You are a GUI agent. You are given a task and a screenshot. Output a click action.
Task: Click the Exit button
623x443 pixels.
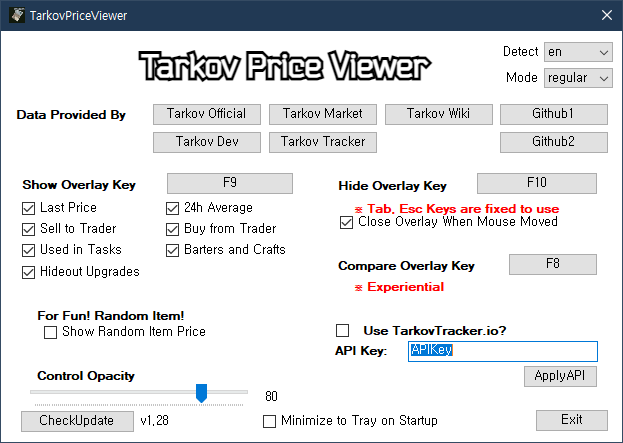(572, 420)
